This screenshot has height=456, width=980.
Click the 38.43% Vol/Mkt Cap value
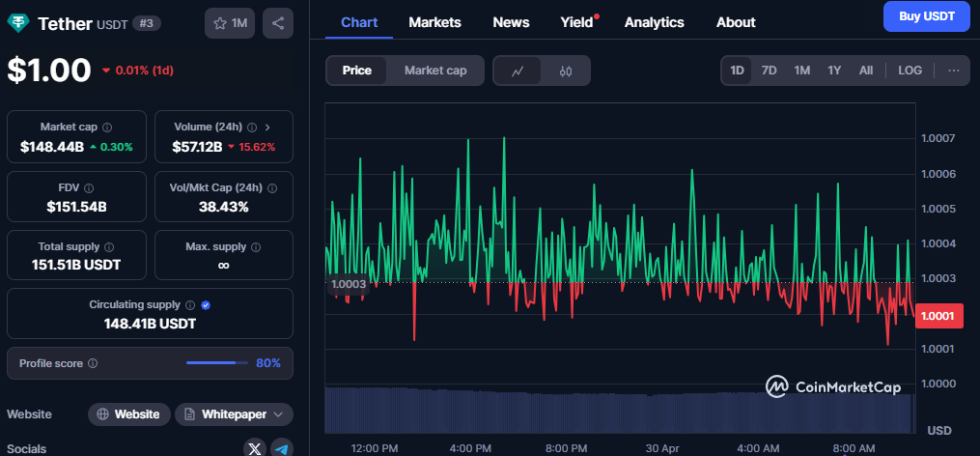pyautogui.click(x=223, y=207)
